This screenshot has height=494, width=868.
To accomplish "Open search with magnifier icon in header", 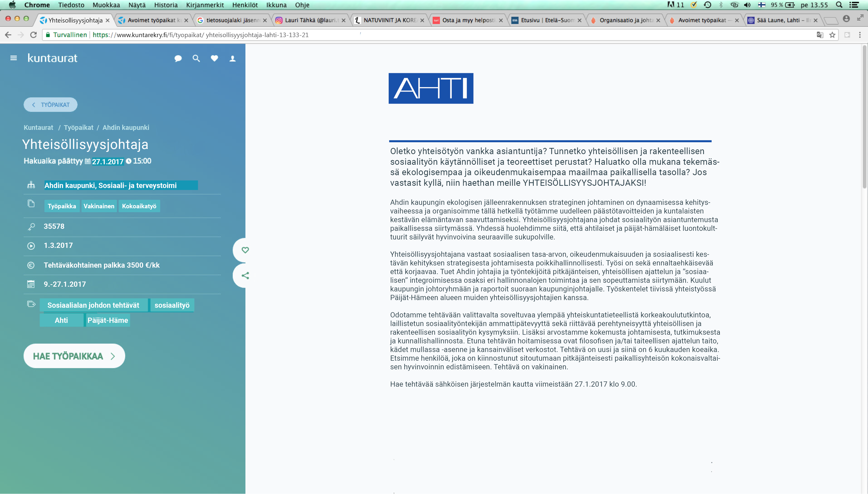I will click(x=196, y=58).
